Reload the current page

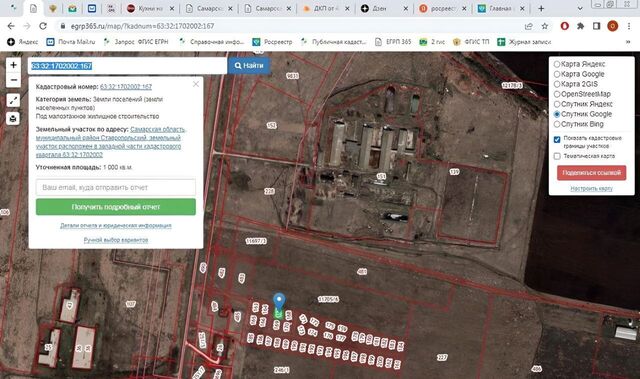coord(43,26)
